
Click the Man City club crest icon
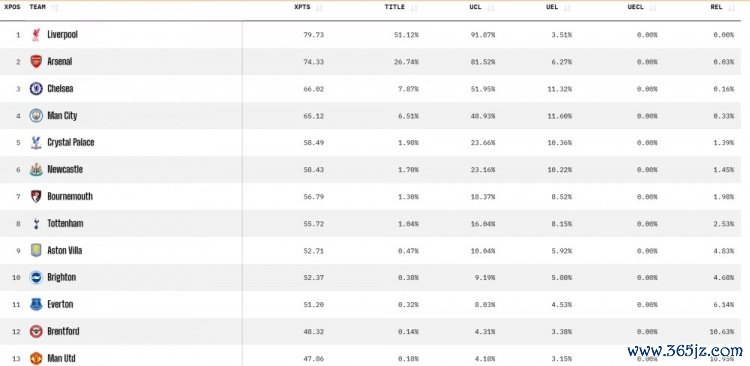(x=36, y=116)
